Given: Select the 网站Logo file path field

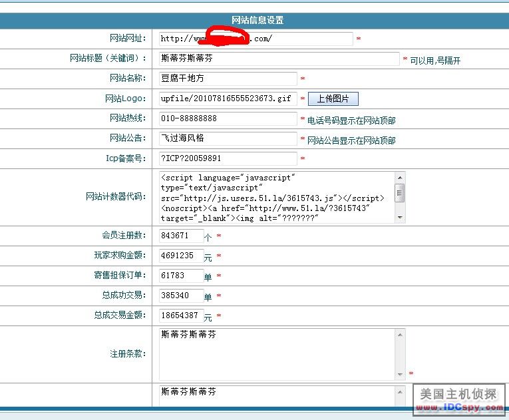Looking at the screenshot, I should tap(228, 99).
